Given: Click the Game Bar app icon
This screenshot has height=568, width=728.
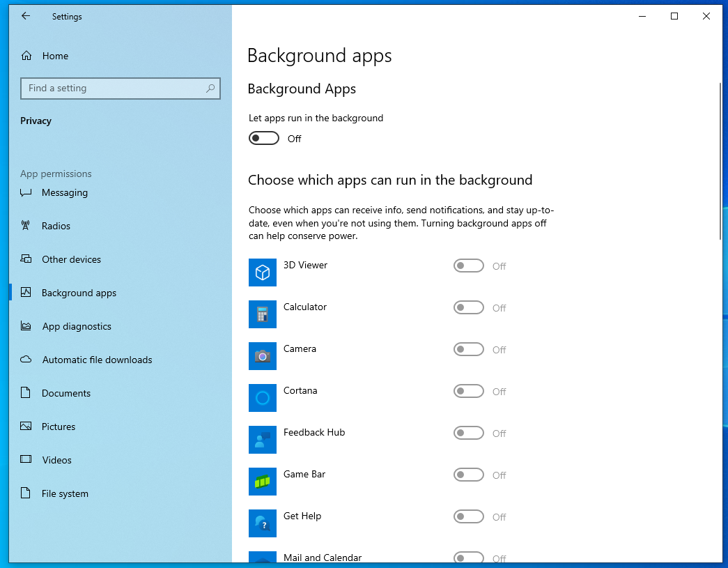Looking at the screenshot, I should [x=263, y=482].
